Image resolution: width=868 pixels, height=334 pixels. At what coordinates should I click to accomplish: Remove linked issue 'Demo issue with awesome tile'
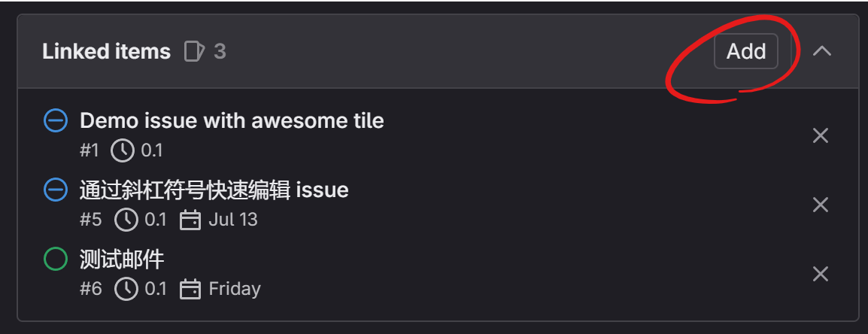821,135
